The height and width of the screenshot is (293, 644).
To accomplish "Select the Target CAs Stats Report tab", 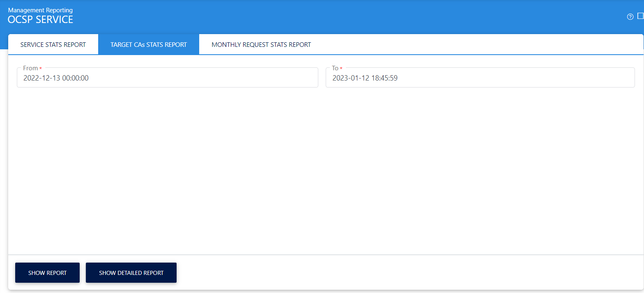I will 149,44.
